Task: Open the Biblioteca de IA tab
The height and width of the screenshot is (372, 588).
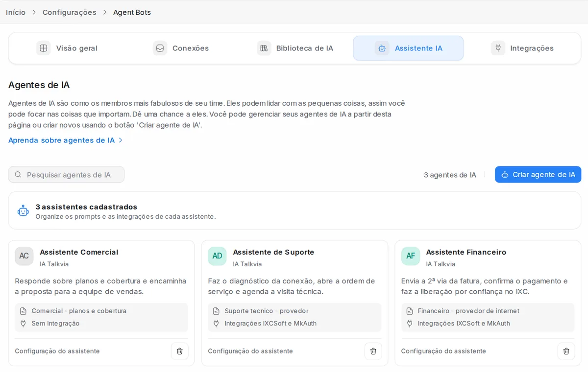Action: tap(295, 48)
